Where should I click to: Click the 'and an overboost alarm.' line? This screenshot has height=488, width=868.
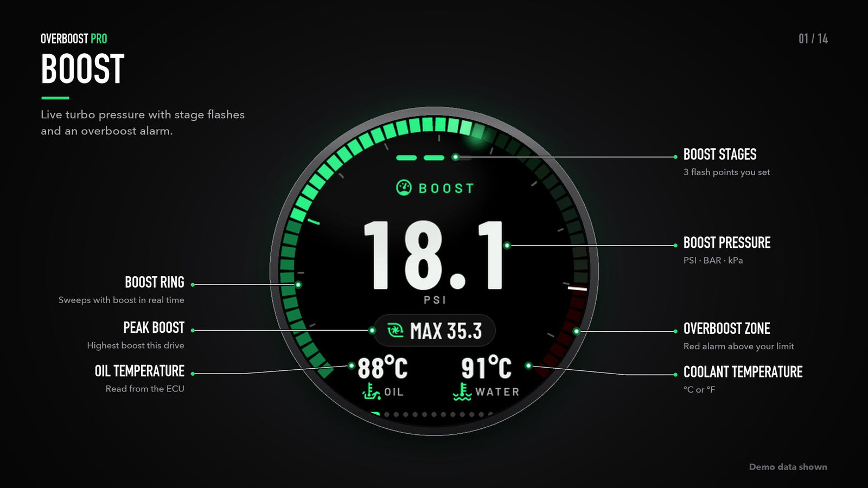pos(107,131)
